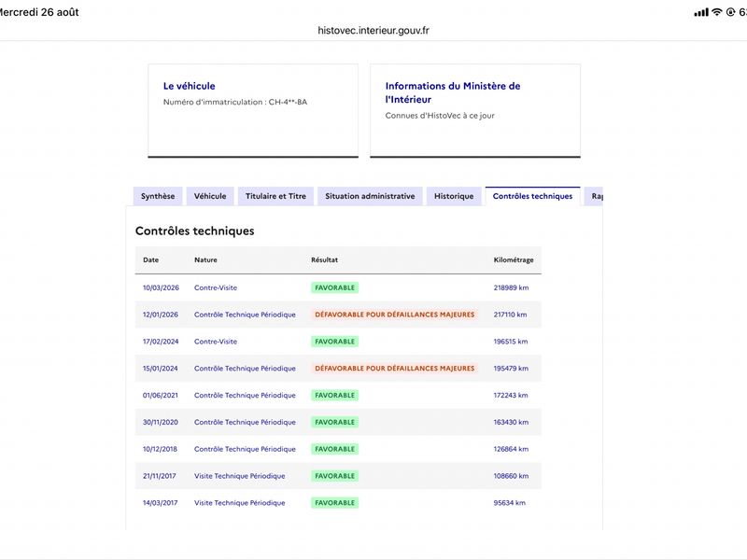Click the Numéro d'immatriculation CH-4**-BA text

[x=235, y=102]
